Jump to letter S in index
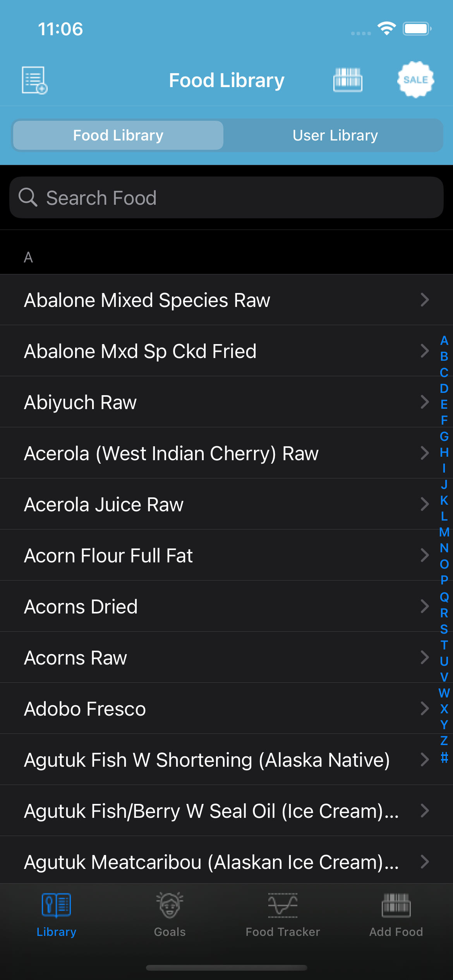 coord(444,629)
